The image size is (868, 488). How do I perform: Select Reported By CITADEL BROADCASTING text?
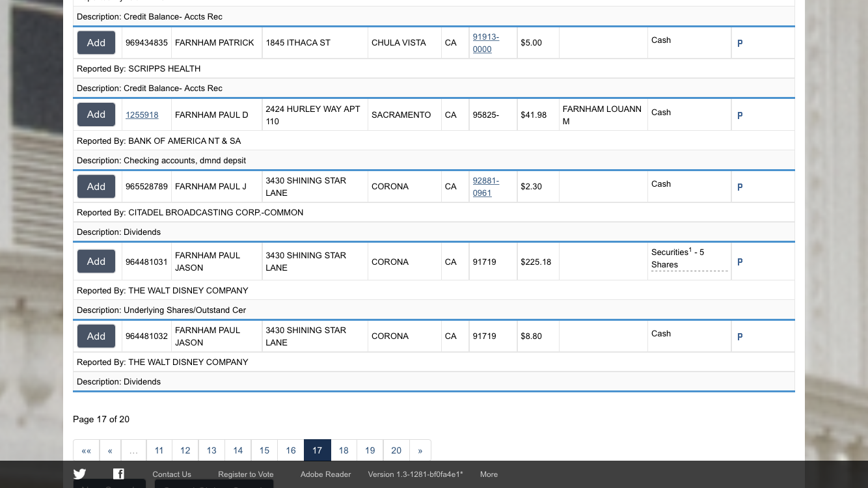pyautogui.click(x=190, y=213)
